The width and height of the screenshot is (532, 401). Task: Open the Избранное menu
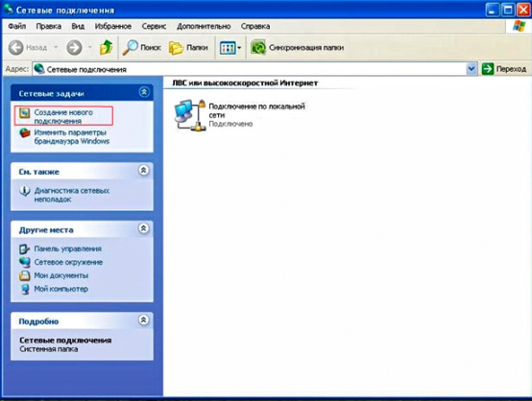(x=113, y=26)
